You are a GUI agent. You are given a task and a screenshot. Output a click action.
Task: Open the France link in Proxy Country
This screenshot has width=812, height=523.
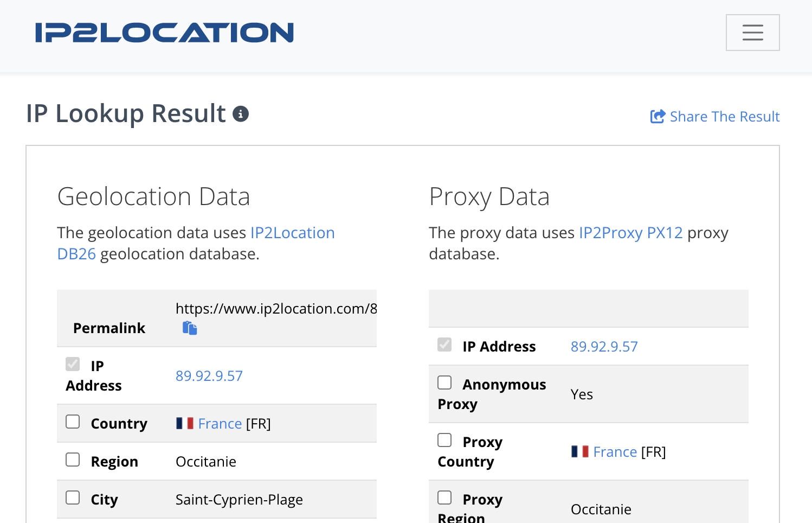615,452
